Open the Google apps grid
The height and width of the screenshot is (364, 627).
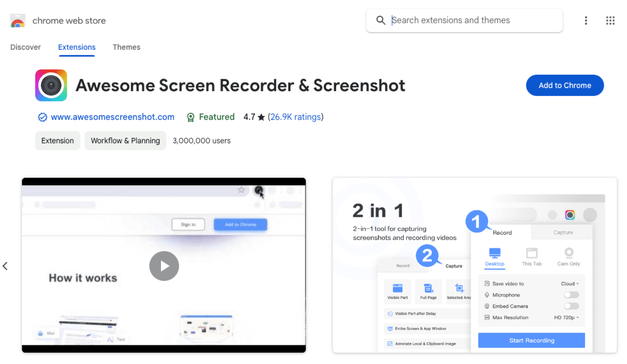[610, 20]
